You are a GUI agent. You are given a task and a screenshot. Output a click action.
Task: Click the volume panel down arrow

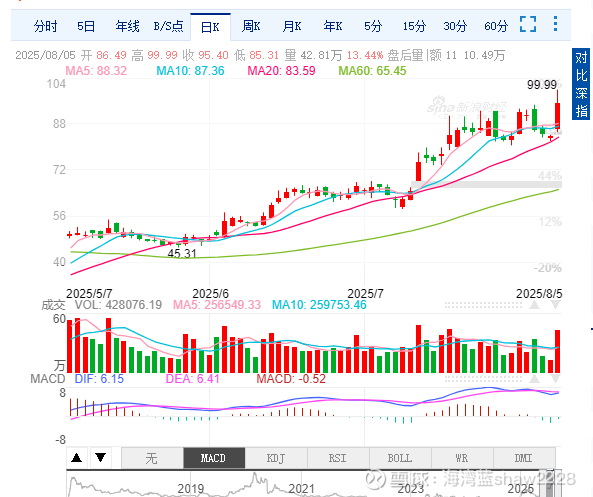click(x=555, y=305)
